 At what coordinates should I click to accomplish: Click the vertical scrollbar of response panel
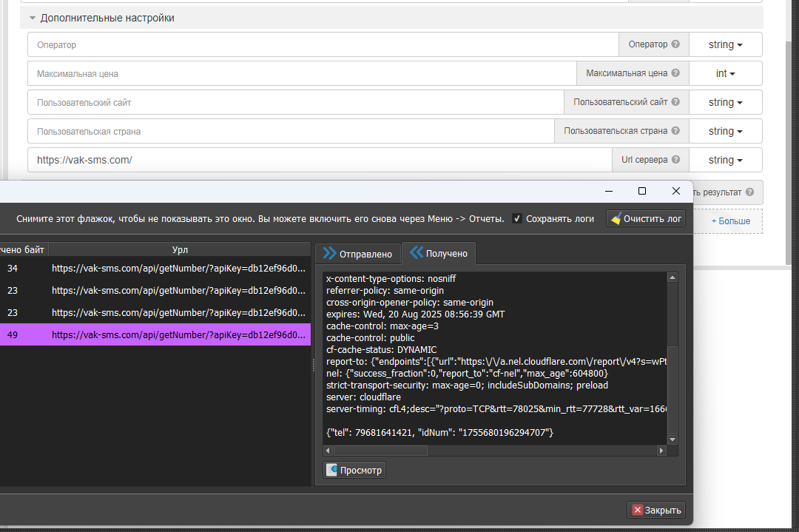(x=672, y=355)
